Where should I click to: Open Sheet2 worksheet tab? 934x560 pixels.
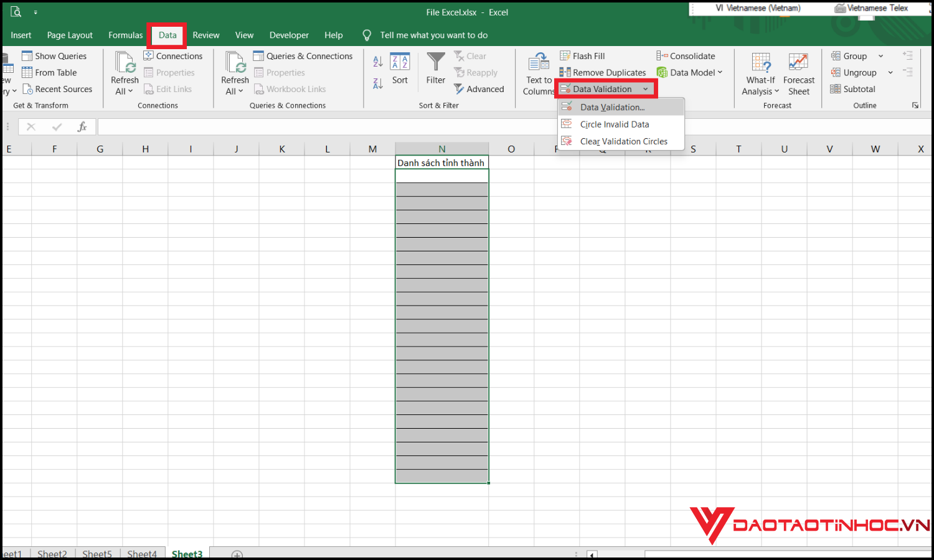click(x=52, y=553)
